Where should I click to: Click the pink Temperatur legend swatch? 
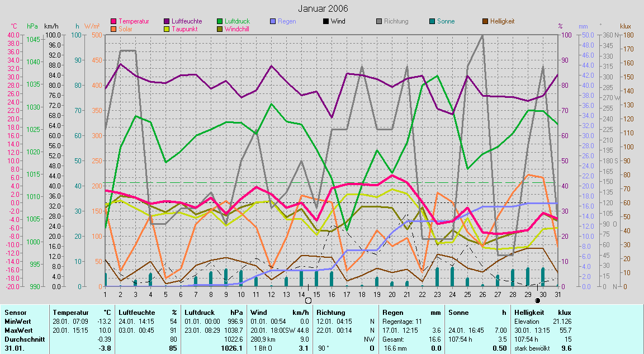coord(114,21)
